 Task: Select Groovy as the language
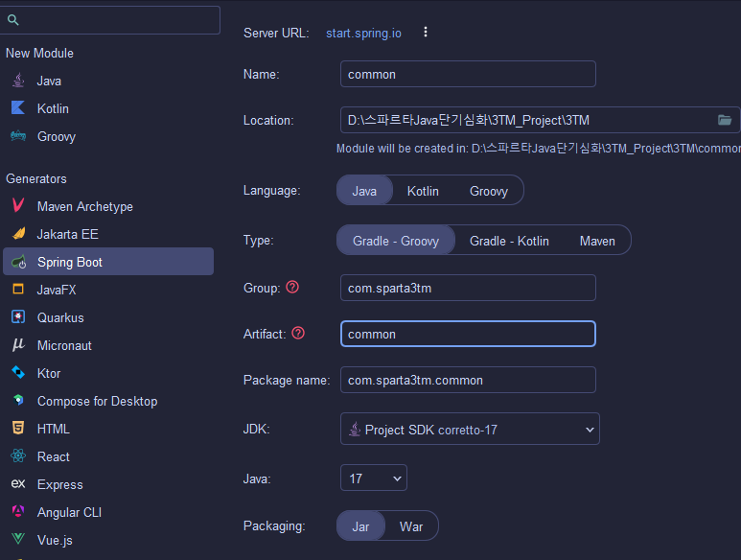click(489, 191)
